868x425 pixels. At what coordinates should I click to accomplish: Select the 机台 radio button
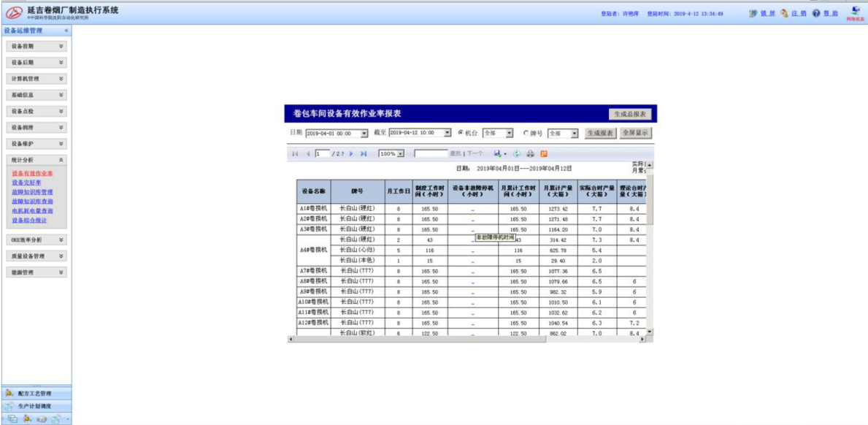tap(461, 133)
